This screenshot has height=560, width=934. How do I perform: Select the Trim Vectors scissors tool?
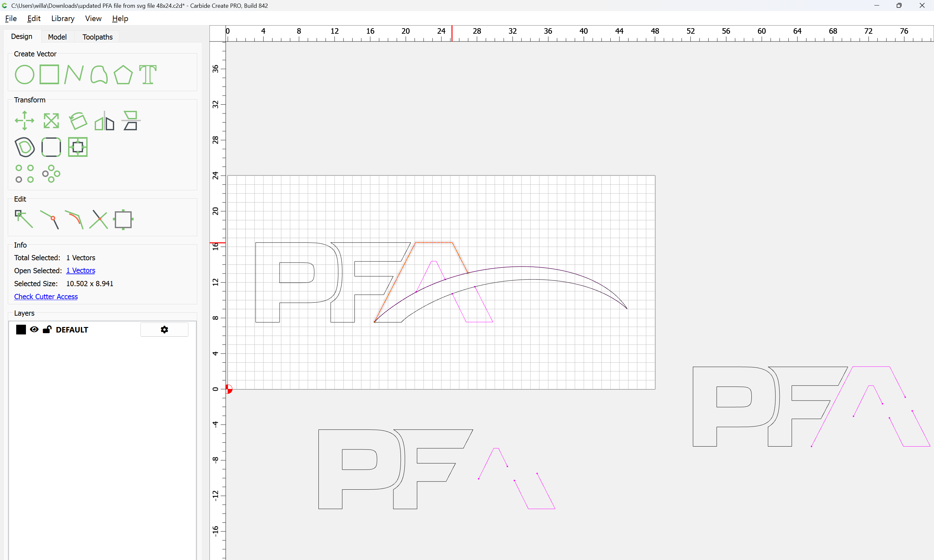click(99, 219)
